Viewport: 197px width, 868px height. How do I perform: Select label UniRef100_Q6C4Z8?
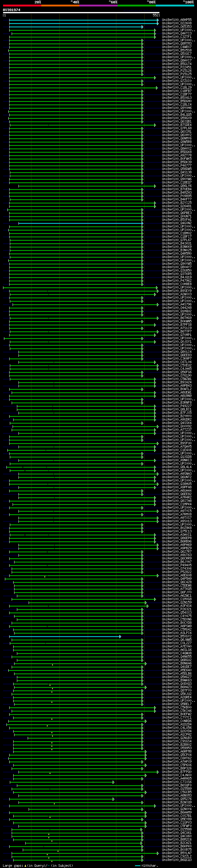pos(177,582)
